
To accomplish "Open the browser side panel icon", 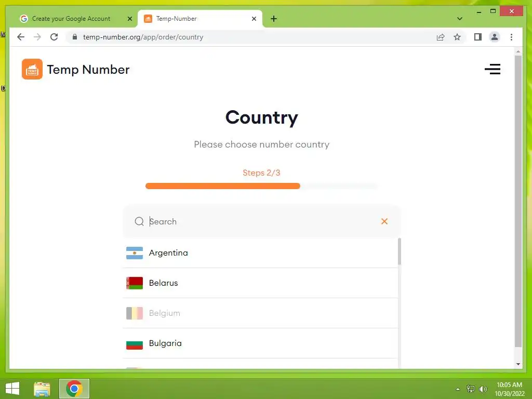I will 478,37.
